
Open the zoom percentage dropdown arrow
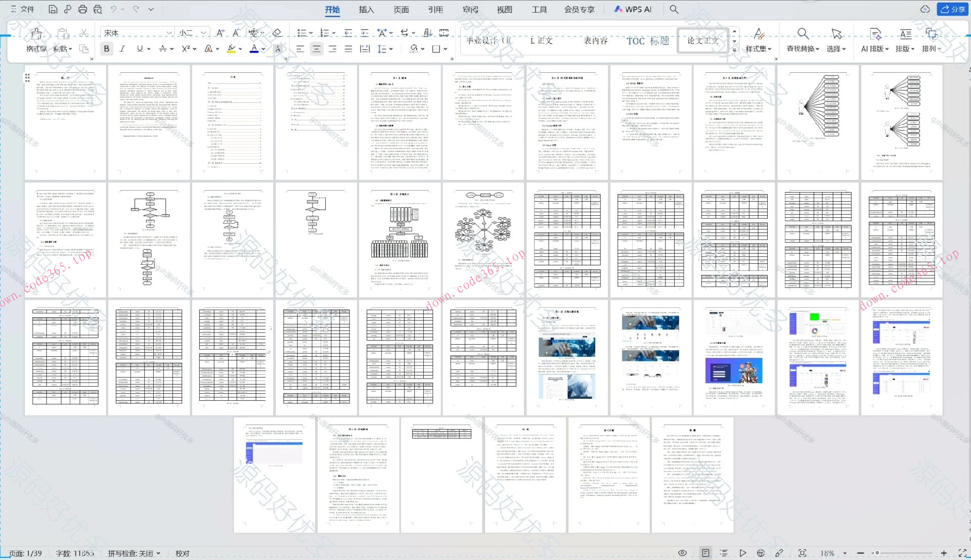click(845, 553)
